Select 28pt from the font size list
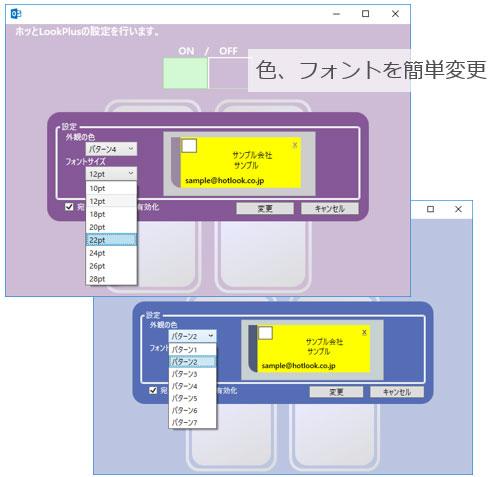The image size is (495, 477). [111, 279]
